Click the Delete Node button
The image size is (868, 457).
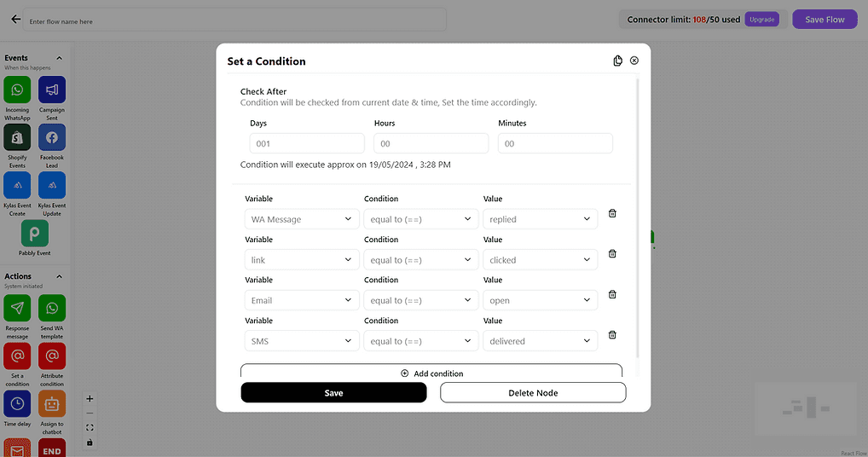(533, 393)
